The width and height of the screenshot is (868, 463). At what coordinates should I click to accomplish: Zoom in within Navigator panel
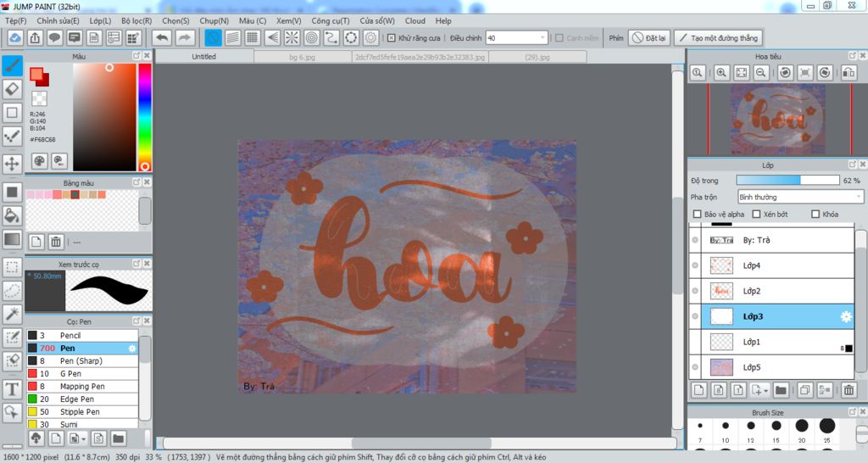pyautogui.click(x=721, y=73)
